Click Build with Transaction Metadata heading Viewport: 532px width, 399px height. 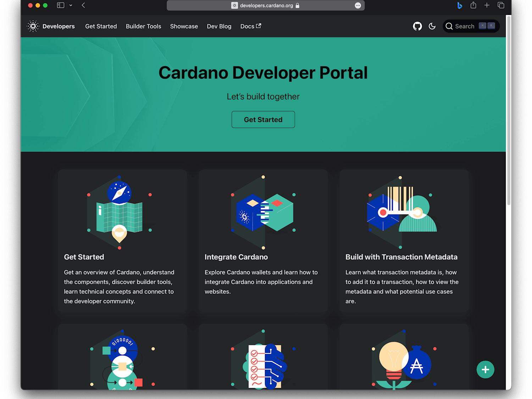[401, 257]
